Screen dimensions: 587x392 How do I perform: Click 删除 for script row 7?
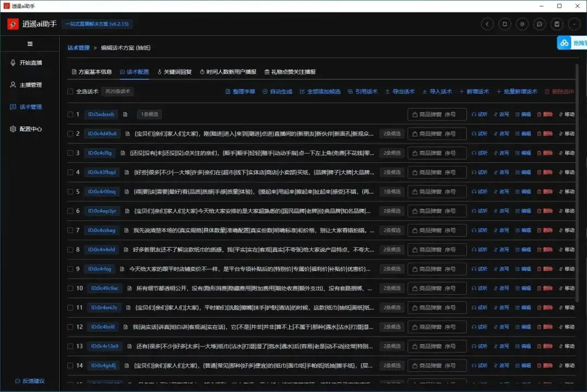tap(545, 230)
